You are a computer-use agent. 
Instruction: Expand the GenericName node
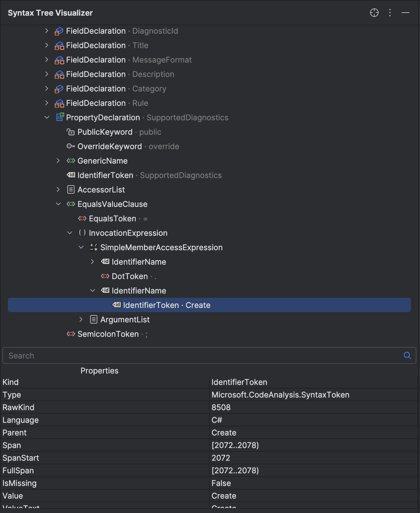coord(58,161)
